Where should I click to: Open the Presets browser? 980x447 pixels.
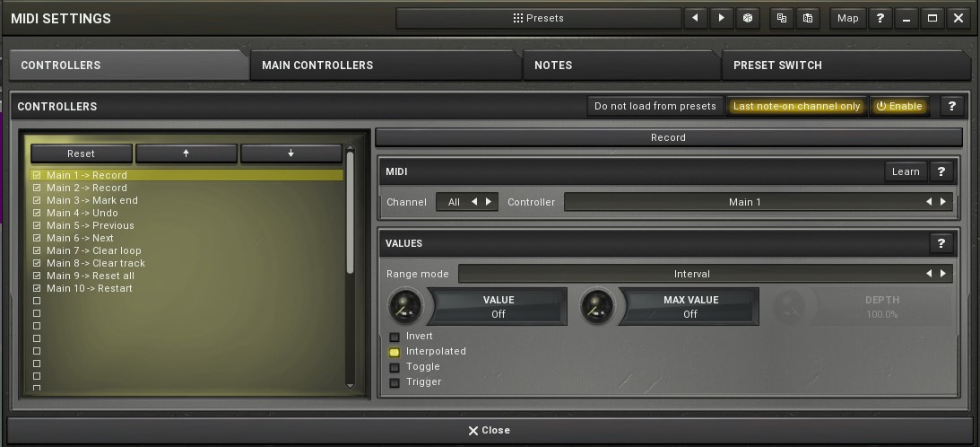539,18
